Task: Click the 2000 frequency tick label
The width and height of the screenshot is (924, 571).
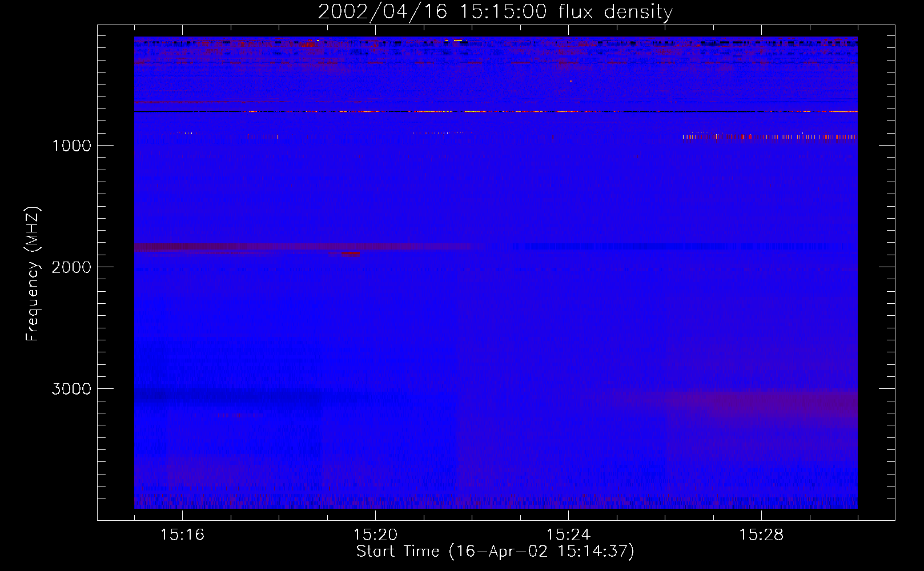Action: pos(71,267)
